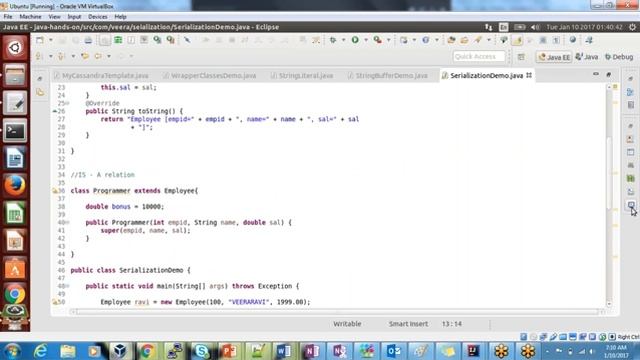Open Word from the Windows taskbar
Image resolution: width=640 pixels, height=360 pixels.
(x=284, y=351)
